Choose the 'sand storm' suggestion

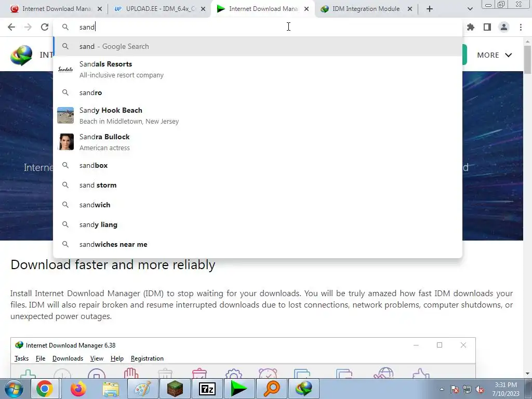click(258, 185)
